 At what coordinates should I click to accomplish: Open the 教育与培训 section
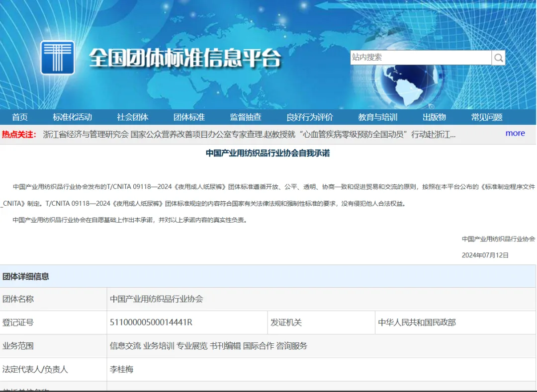379,117
